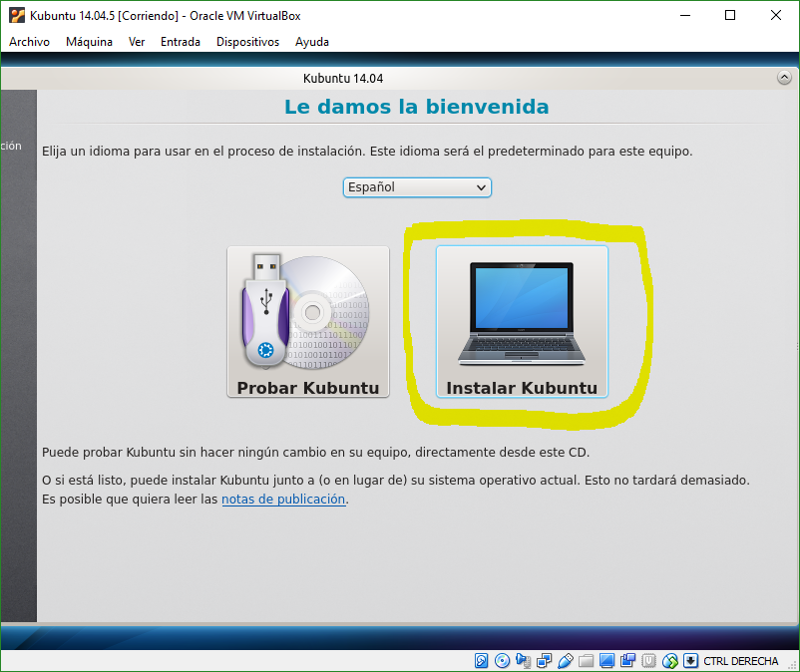Screen dimensions: 800x672
Task: Click the Instalar Kubuntu button
Action: coord(522,321)
